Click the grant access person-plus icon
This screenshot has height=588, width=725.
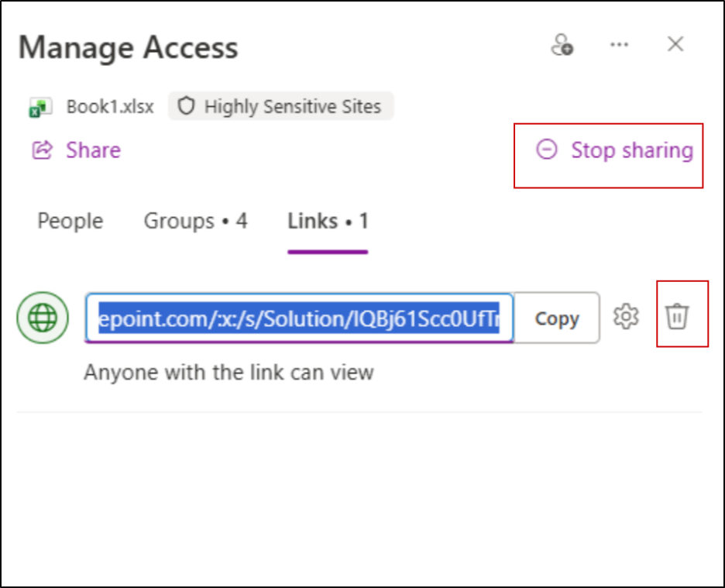tap(562, 45)
